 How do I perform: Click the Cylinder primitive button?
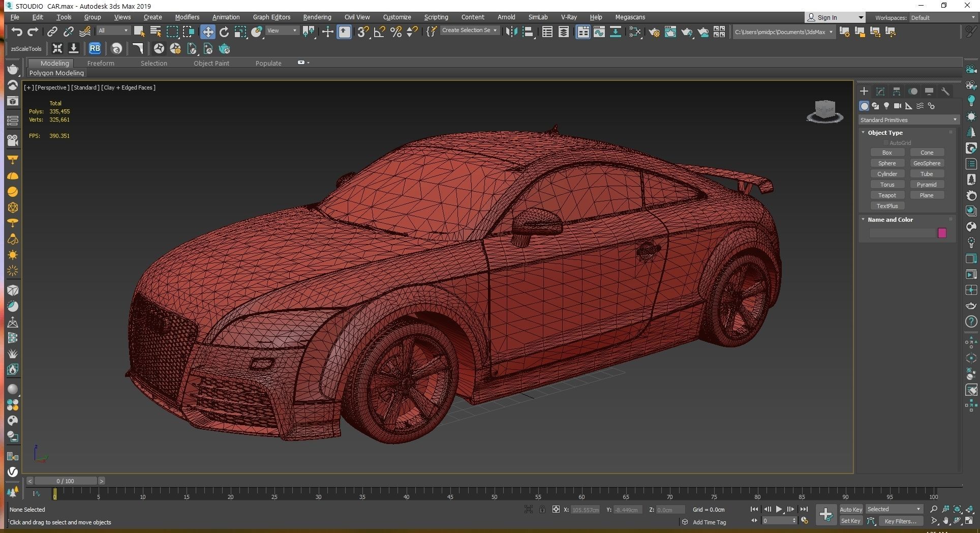tap(887, 174)
